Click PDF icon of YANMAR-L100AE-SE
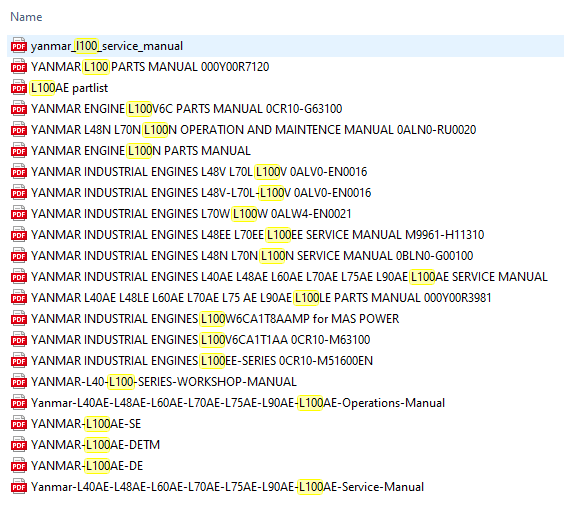The width and height of the screenshot is (564, 530). coord(19,423)
